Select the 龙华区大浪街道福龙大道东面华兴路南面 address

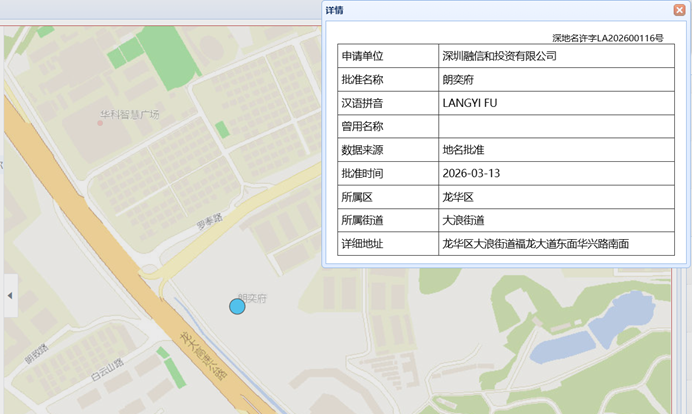[535, 244]
